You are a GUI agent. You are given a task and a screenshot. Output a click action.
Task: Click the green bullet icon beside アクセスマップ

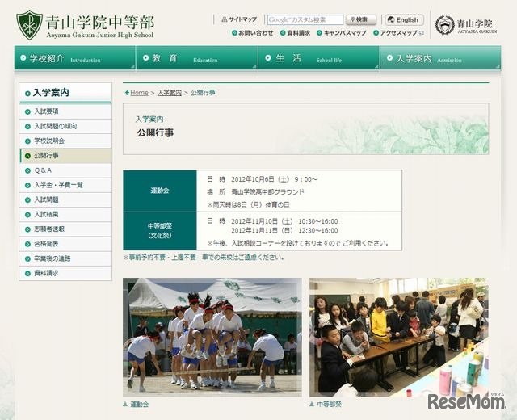coord(376,33)
